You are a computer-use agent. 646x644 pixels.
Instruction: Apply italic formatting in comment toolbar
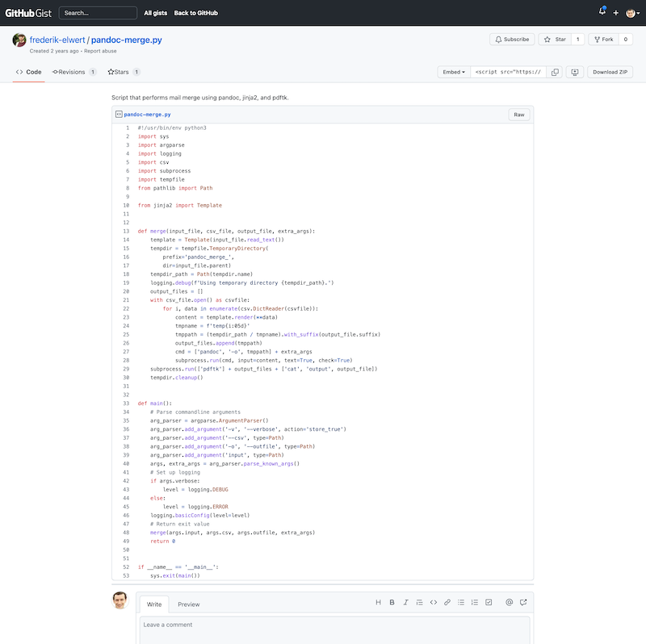(x=406, y=602)
